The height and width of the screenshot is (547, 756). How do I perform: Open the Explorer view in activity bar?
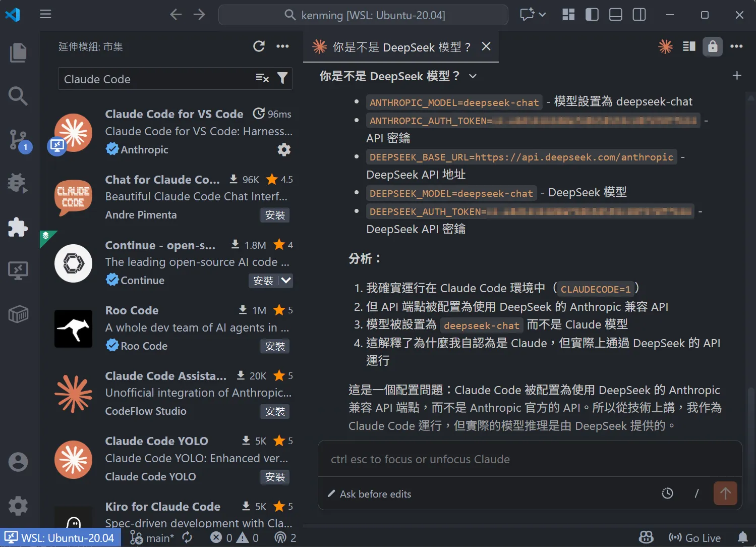18,53
